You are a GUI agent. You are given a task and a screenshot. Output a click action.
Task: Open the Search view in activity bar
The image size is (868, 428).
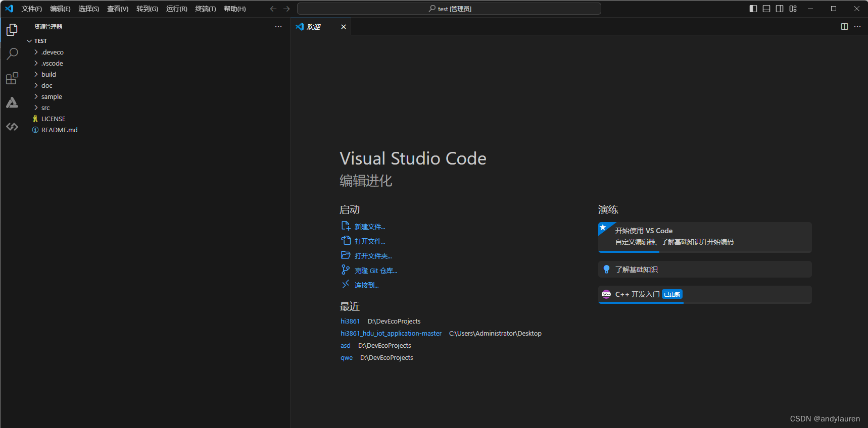click(x=12, y=54)
